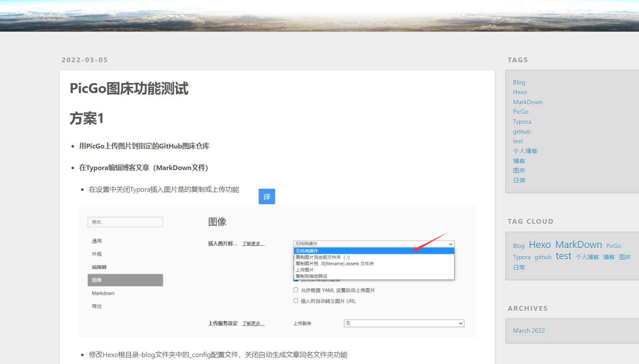Toggle 插入时自动转义图片 URL checkbox
639x364 pixels.
296,301
